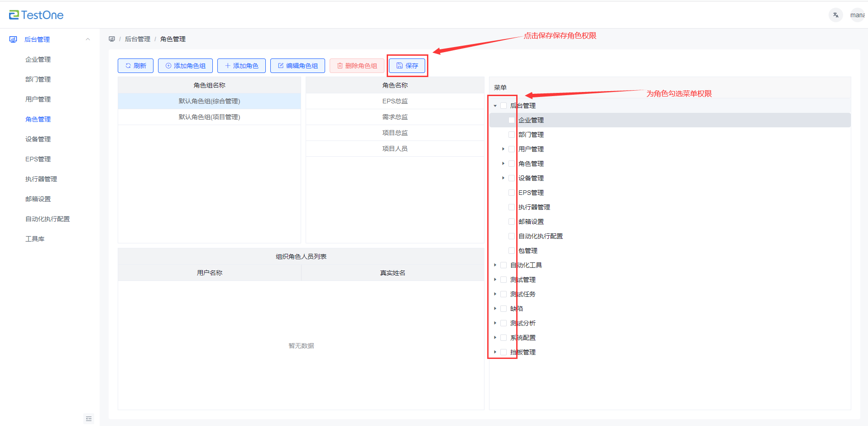Collapse the 后台管理 tree node
The image size is (868, 426).
(x=495, y=106)
